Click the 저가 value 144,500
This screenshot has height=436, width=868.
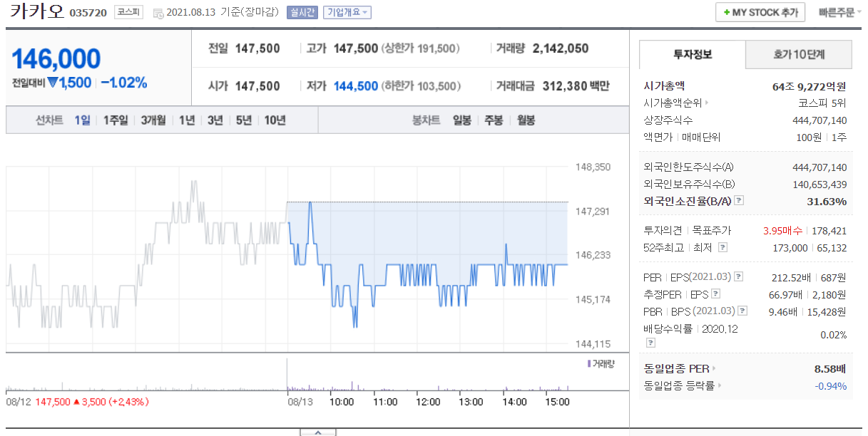[x=356, y=86]
